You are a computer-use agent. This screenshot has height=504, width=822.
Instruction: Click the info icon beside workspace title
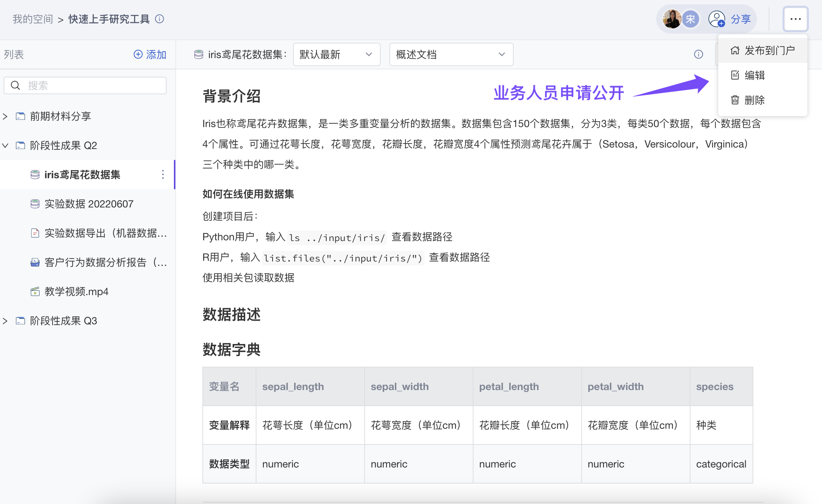160,19
